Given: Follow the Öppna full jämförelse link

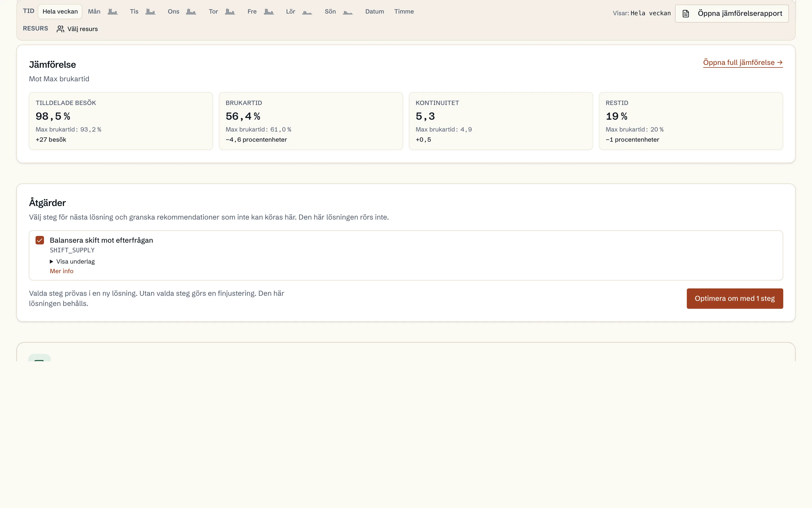Looking at the screenshot, I should (x=743, y=62).
